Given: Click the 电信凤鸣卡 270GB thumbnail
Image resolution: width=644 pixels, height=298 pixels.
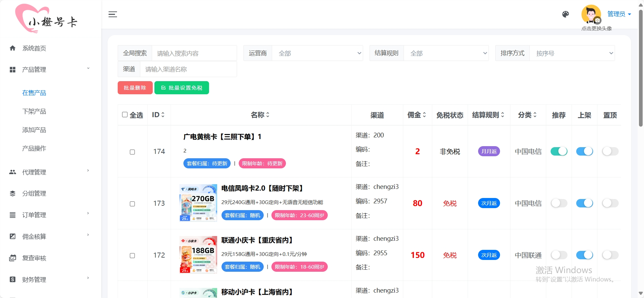Looking at the screenshot, I should coord(198,203).
